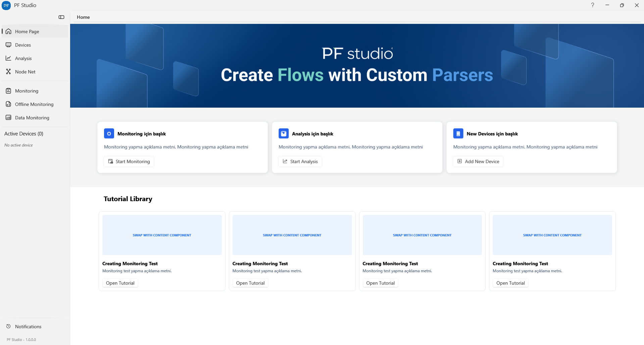Select Offline Monitoring in the sidebar
The image size is (644, 345).
tap(34, 104)
